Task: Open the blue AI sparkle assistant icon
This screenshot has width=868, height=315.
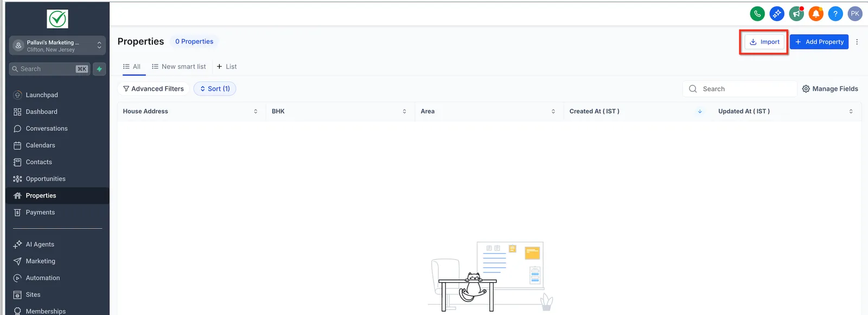Action: [x=777, y=14]
